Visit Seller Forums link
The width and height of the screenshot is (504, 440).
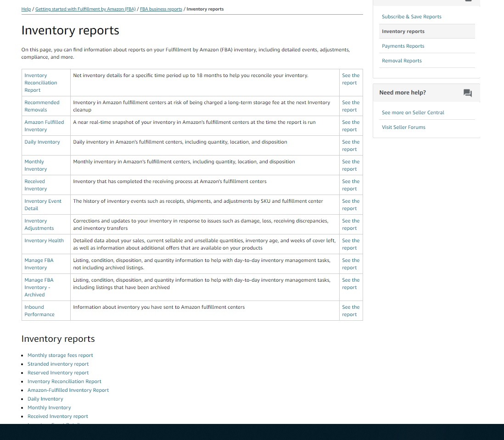tap(403, 127)
